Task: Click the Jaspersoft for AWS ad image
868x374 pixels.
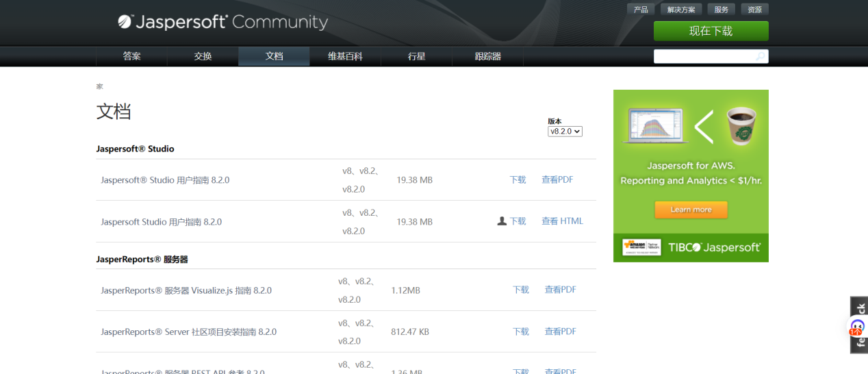Action: click(x=691, y=175)
